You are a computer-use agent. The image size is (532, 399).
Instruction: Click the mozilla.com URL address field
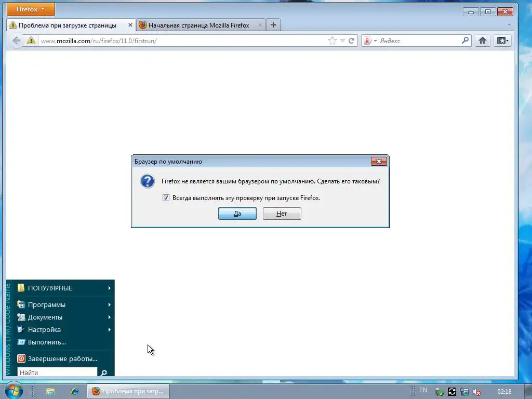coord(182,41)
